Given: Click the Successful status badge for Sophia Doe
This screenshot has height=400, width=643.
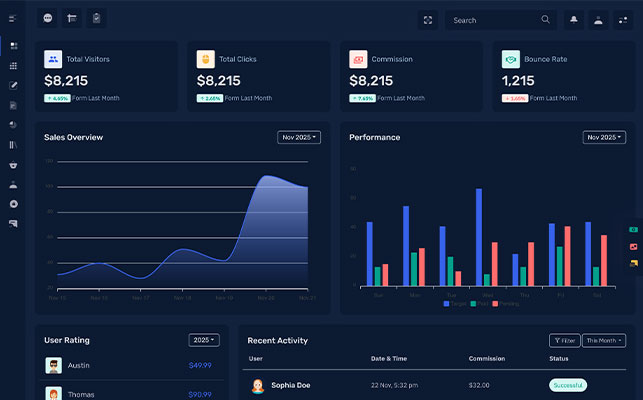Looking at the screenshot, I should click(568, 385).
